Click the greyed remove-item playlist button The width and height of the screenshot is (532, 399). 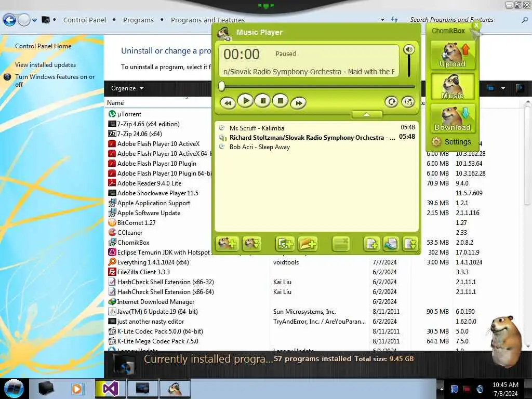341,244
